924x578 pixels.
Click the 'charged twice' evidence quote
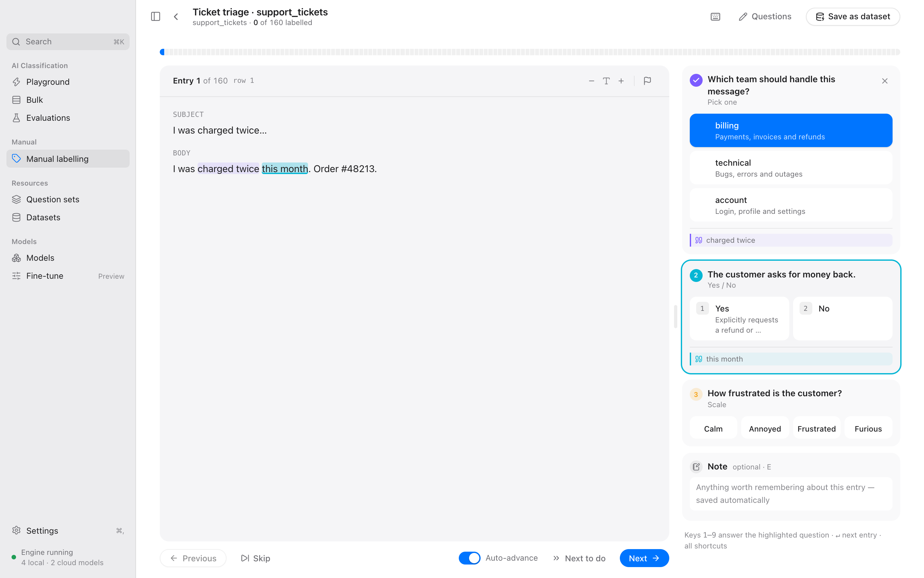(x=791, y=240)
